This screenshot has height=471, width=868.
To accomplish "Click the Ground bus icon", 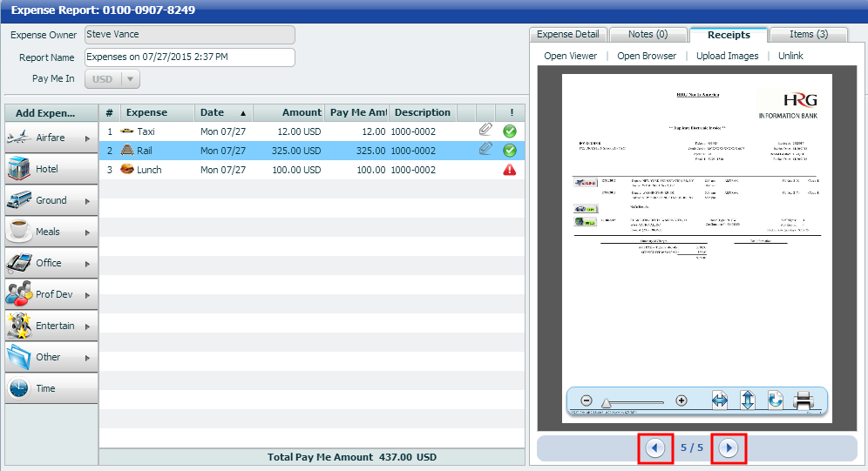I will coord(19,200).
